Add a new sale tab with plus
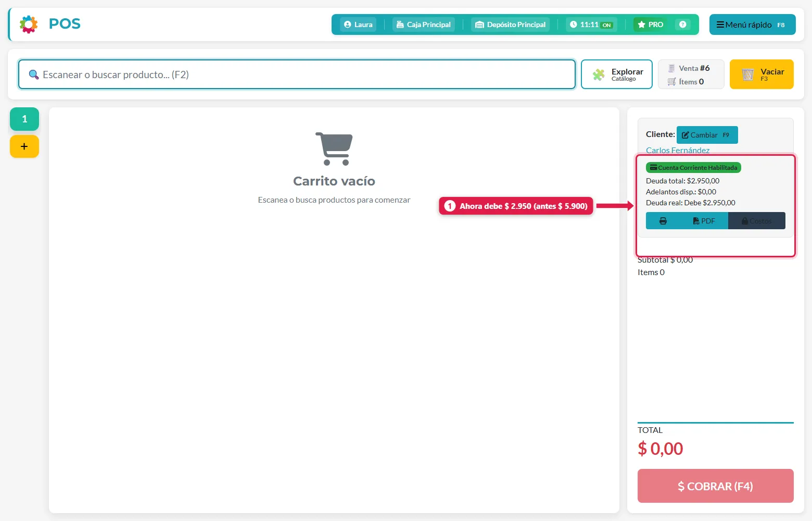Viewport: 812px width, 521px height. (x=24, y=146)
